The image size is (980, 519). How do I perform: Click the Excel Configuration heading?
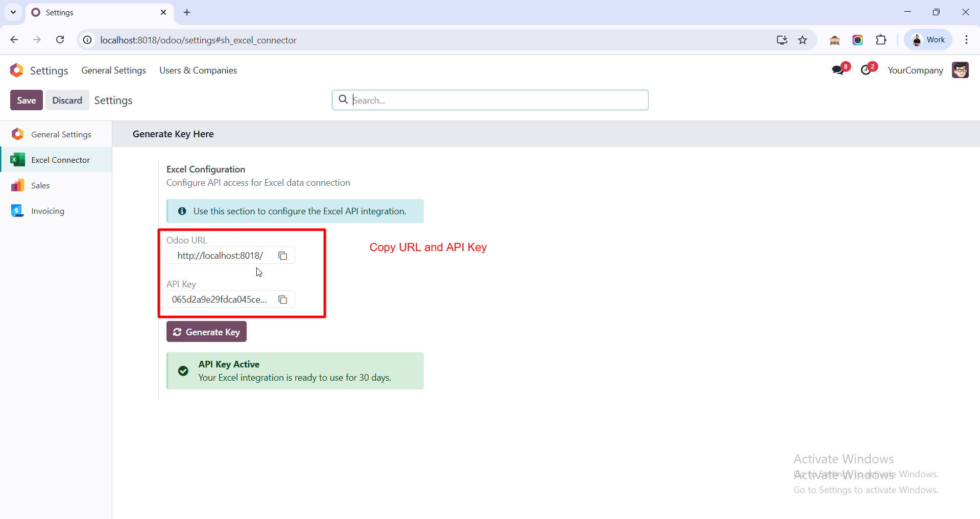tap(206, 169)
